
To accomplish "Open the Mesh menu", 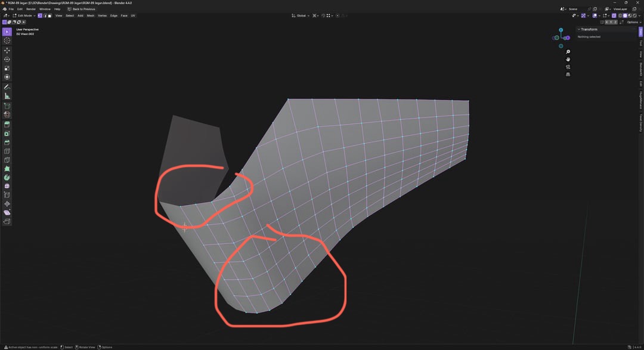I will pos(91,16).
